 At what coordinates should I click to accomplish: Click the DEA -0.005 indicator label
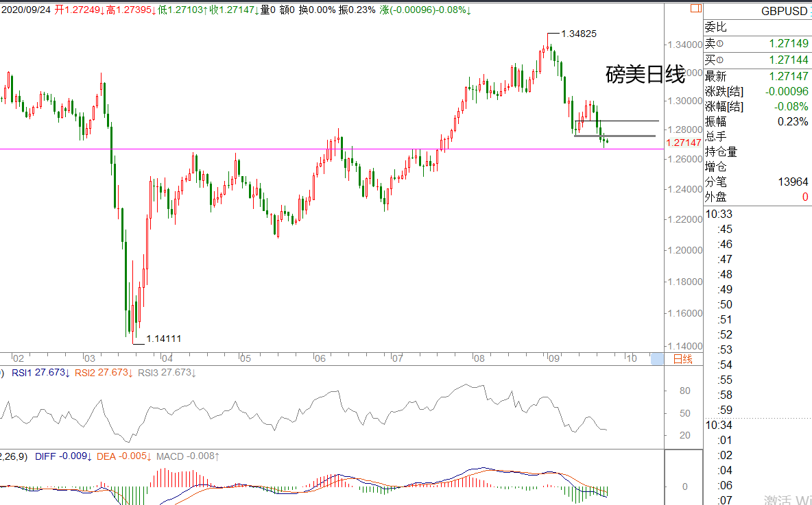click(123, 456)
